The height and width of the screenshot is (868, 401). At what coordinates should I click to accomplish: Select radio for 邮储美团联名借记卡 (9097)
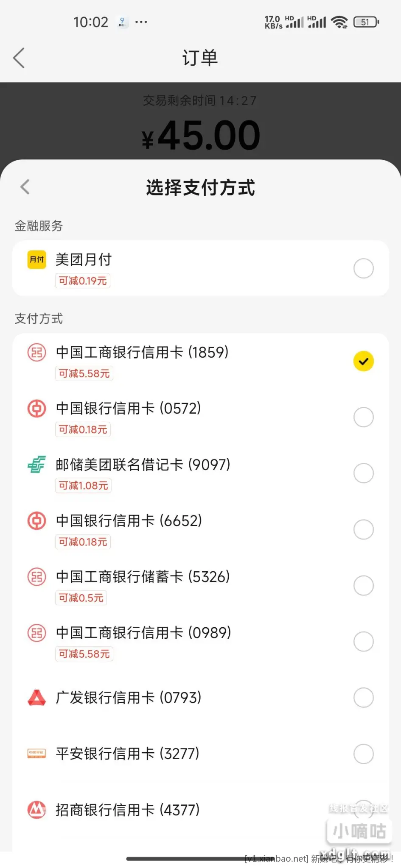pyautogui.click(x=363, y=473)
